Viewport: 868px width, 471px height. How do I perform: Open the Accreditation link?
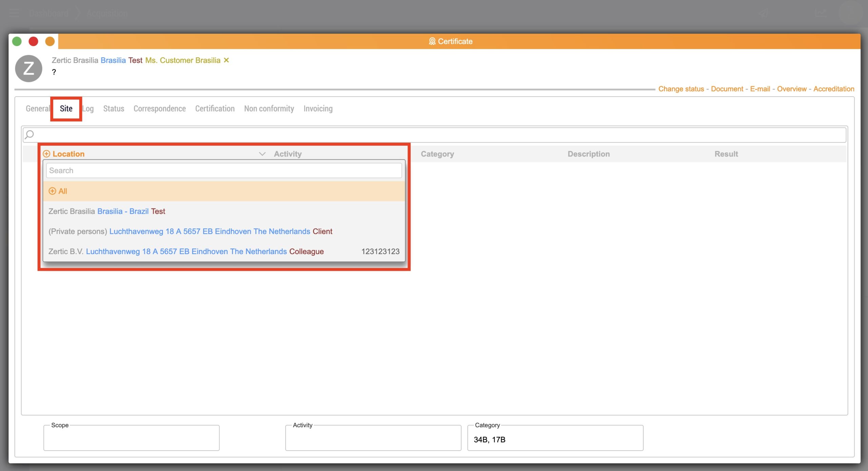point(833,89)
